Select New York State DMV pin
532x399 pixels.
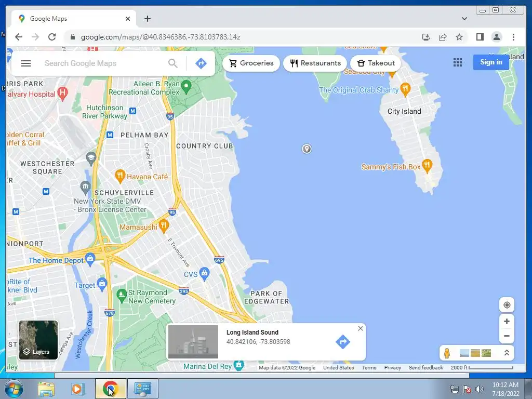pyautogui.click(x=85, y=187)
